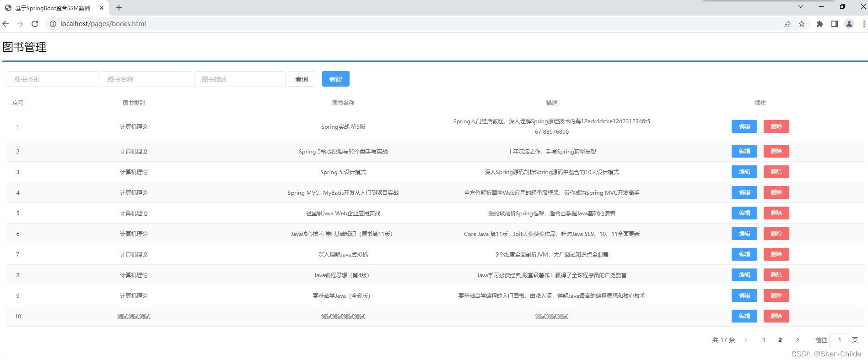Delete the Java编程思想 row
This screenshot has height=361, width=868.
(776, 275)
